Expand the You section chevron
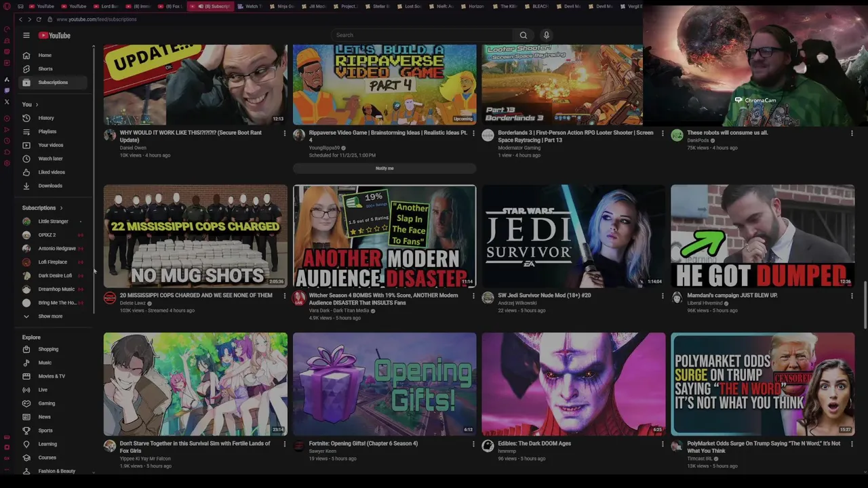 (37, 104)
